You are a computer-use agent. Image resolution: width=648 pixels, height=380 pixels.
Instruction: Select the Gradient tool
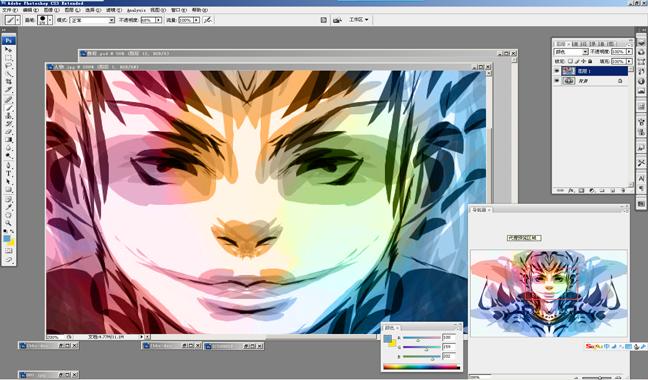coord(8,140)
